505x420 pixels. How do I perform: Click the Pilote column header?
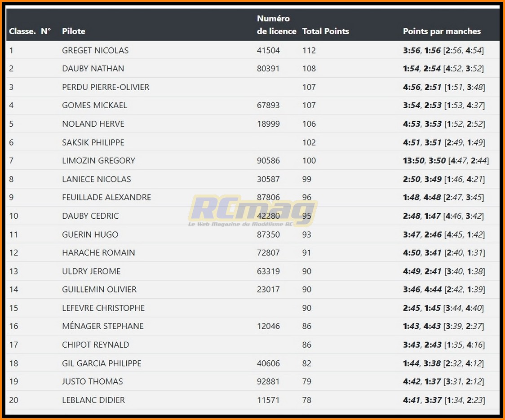point(74,31)
